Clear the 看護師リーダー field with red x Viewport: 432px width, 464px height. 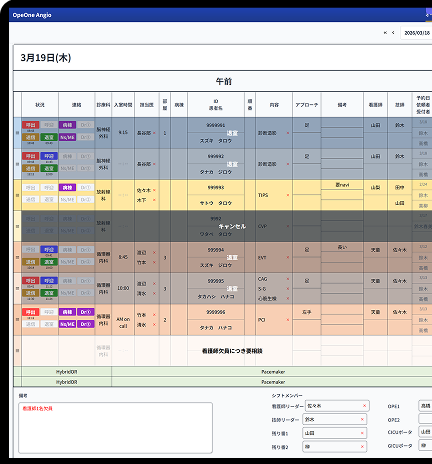[364, 406]
